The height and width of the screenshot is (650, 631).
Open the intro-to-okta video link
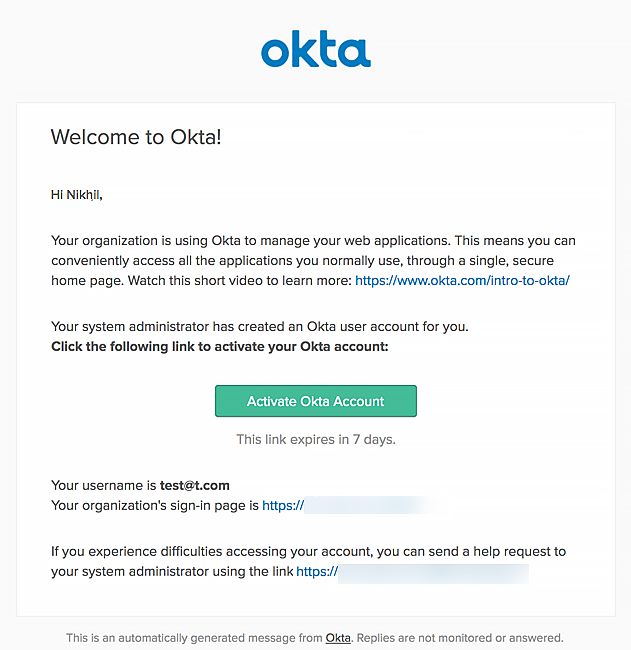coord(462,281)
